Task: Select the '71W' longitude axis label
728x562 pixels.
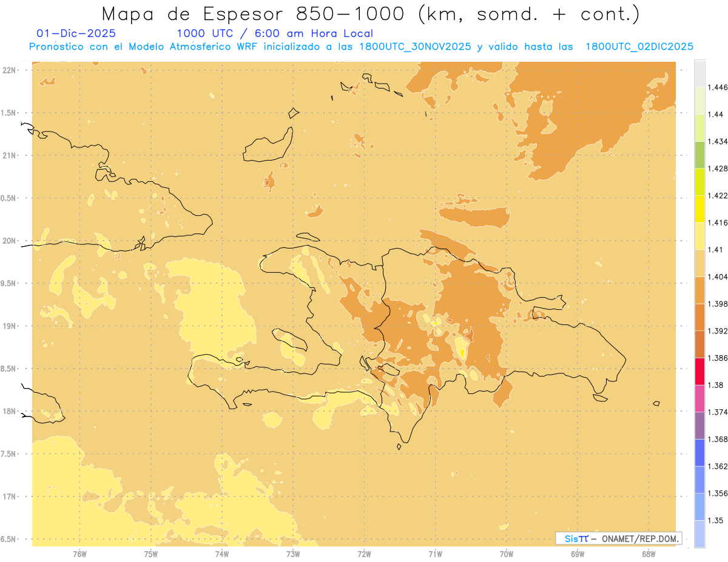Action: coord(435,554)
